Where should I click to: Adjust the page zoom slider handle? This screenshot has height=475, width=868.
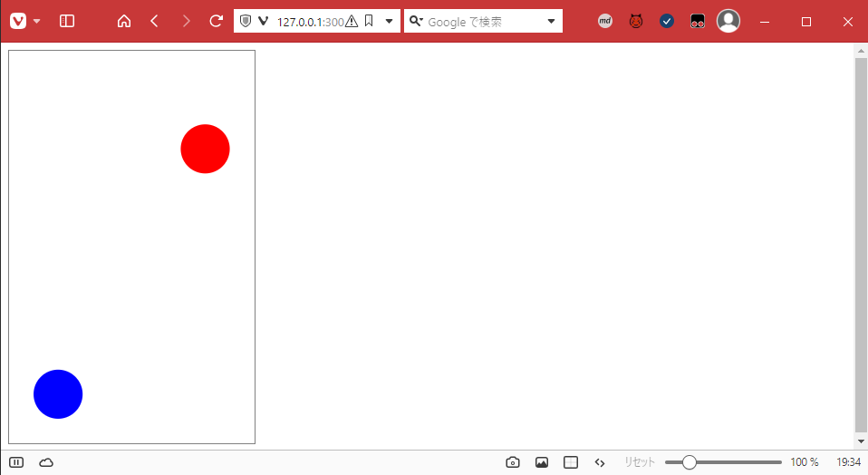(689, 462)
